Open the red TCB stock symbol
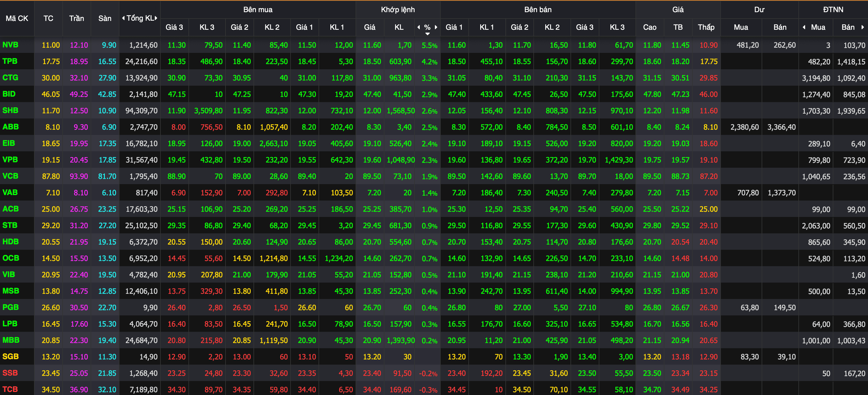 click(10, 389)
